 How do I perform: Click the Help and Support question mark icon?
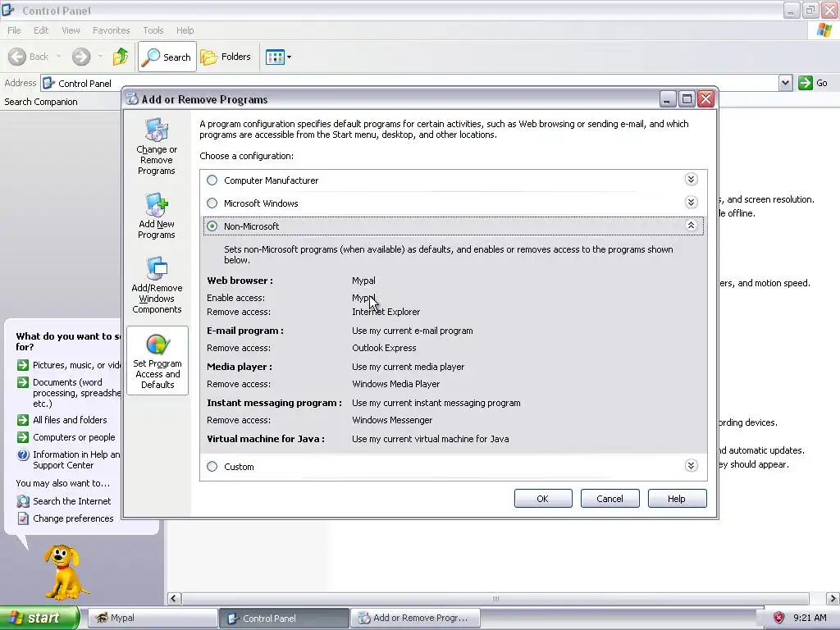(x=22, y=454)
